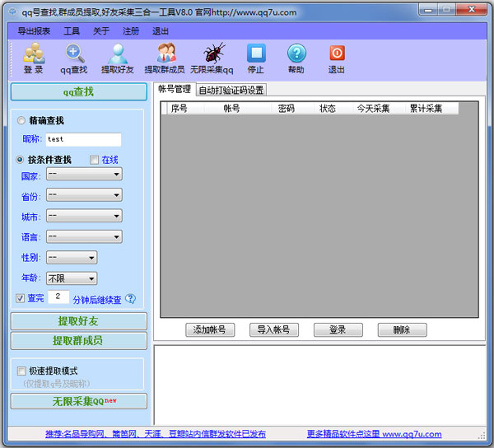
Task: Start 无限采集qq via the bug icon
Action: pos(212,58)
